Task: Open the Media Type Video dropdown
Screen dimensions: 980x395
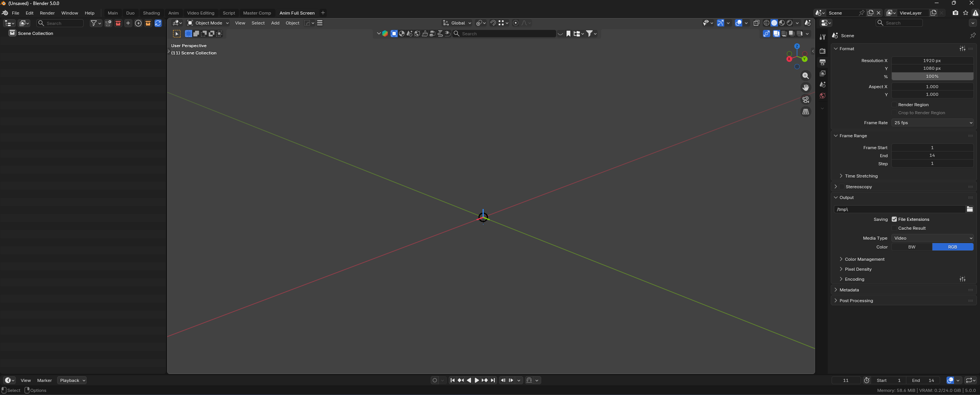Action: [x=932, y=238]
